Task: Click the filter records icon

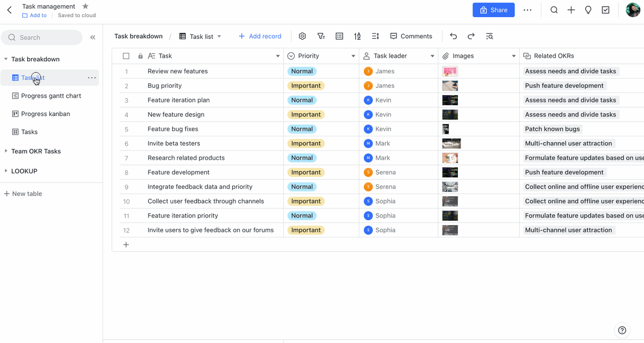Action: point(321,36)
